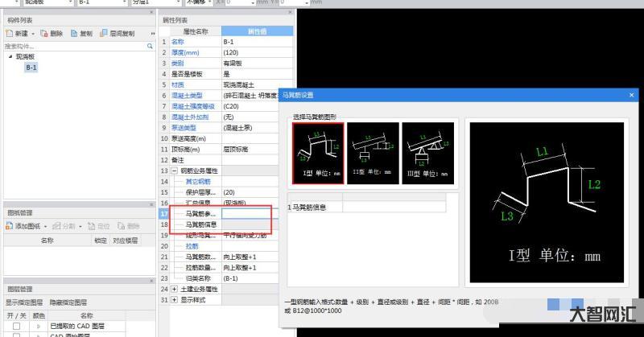The height and width of the screenshot is (337, 644).
Task: Expand the 土建业务属性 property group
Action: click(x=175, y=289)
